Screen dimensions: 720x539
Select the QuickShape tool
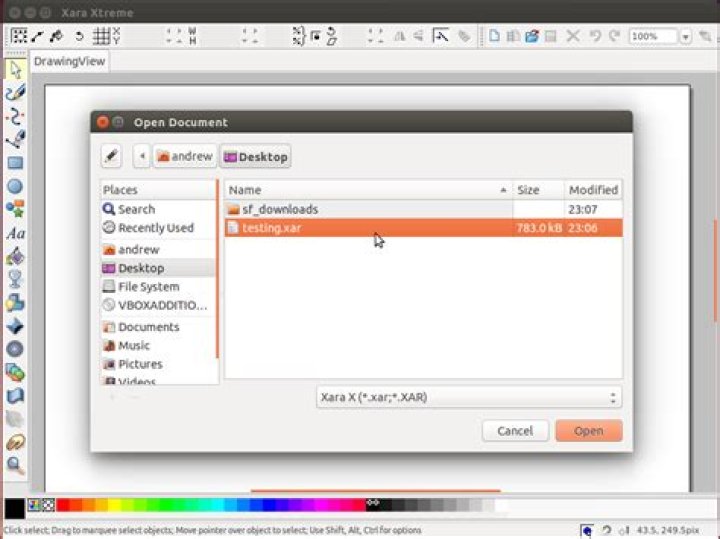(x=15, y=209)
